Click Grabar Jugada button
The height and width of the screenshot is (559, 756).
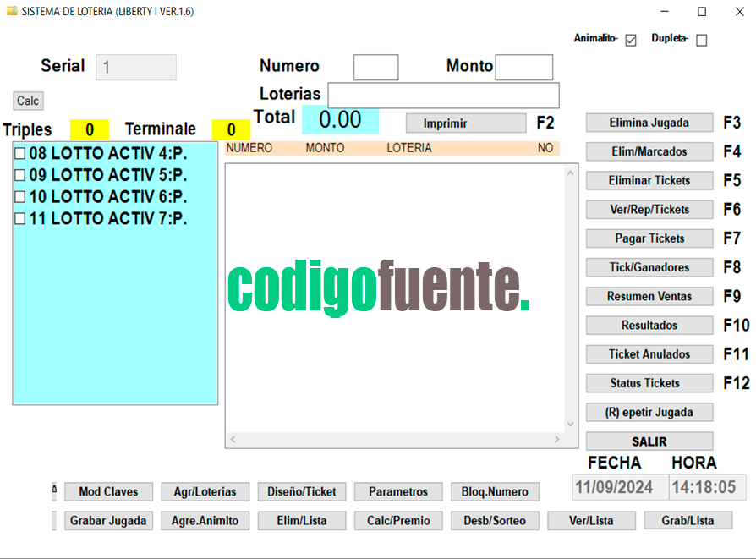point(108,521)
